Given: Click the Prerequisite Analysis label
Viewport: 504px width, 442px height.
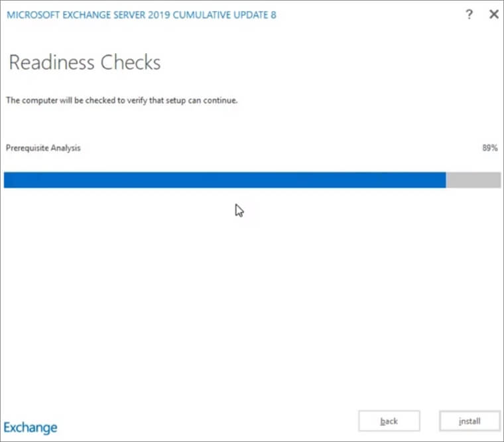Looking at the screenshot, I should click(43, 148).
